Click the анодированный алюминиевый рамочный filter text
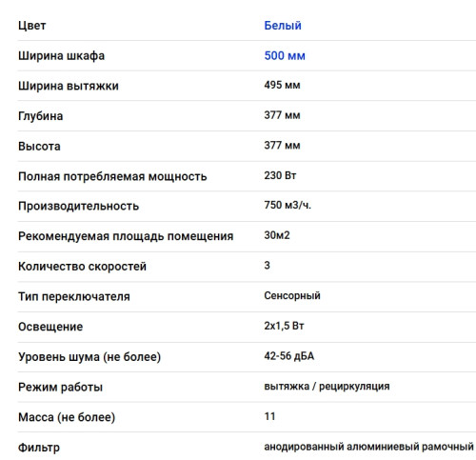 368,447
